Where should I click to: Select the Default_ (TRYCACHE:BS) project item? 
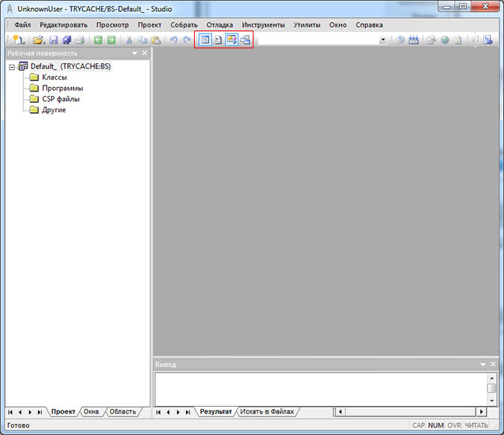click(x=71, y=67)
